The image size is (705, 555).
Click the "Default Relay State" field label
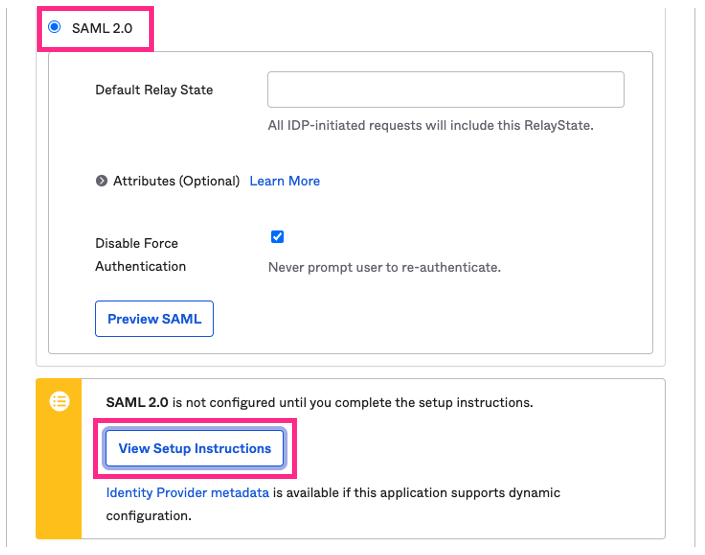[x=154, y=89]
